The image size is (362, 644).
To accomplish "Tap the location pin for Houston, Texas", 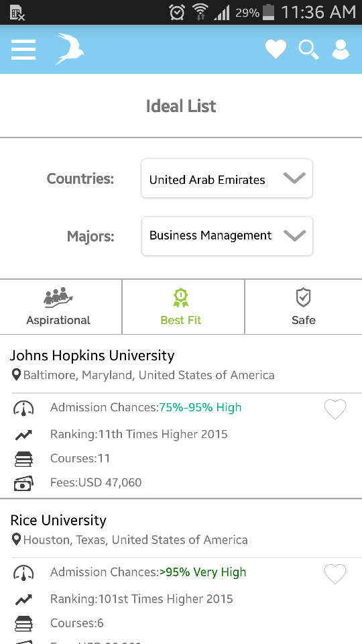I will (x=16, y=539).
